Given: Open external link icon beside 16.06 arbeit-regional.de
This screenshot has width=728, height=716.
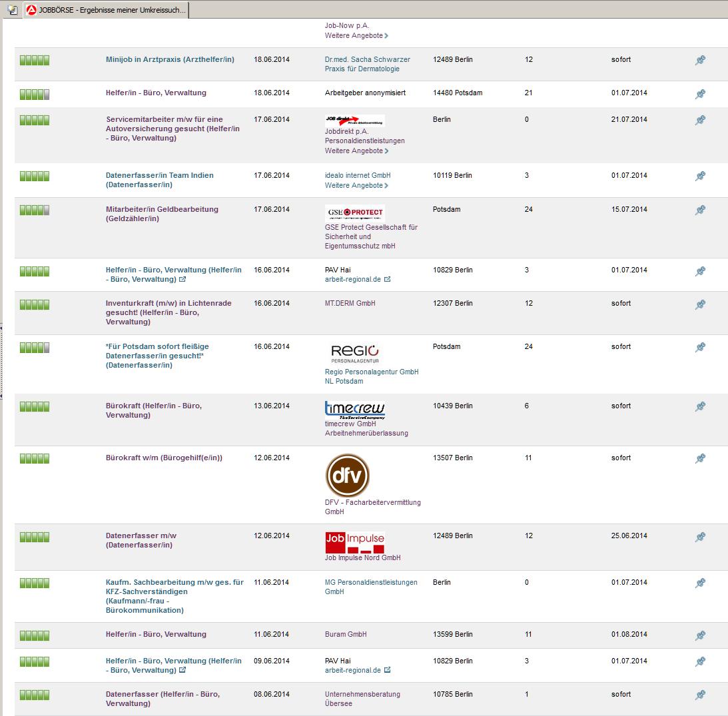Looking at the screenshot, I should tap(388, 280).
